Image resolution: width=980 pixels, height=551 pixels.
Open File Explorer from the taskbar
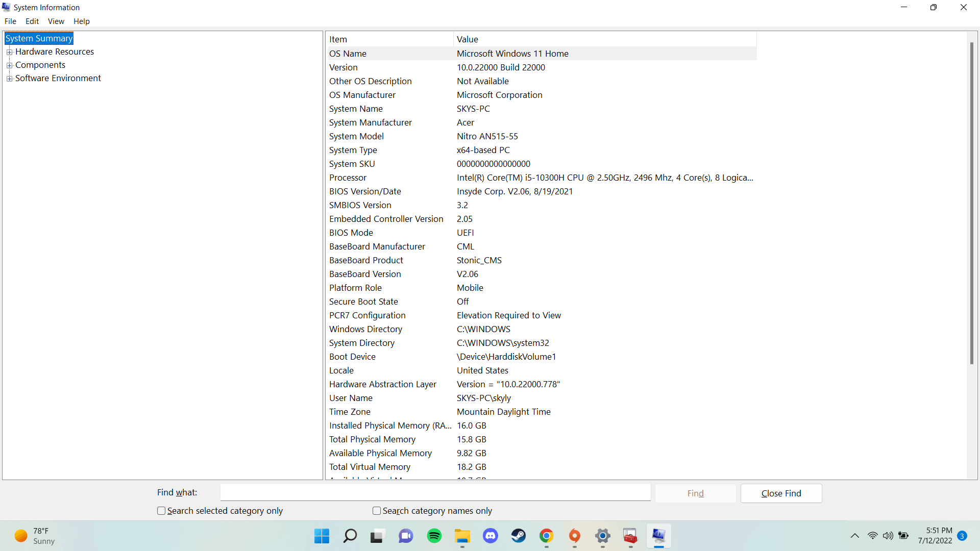(x=462, y=536)
